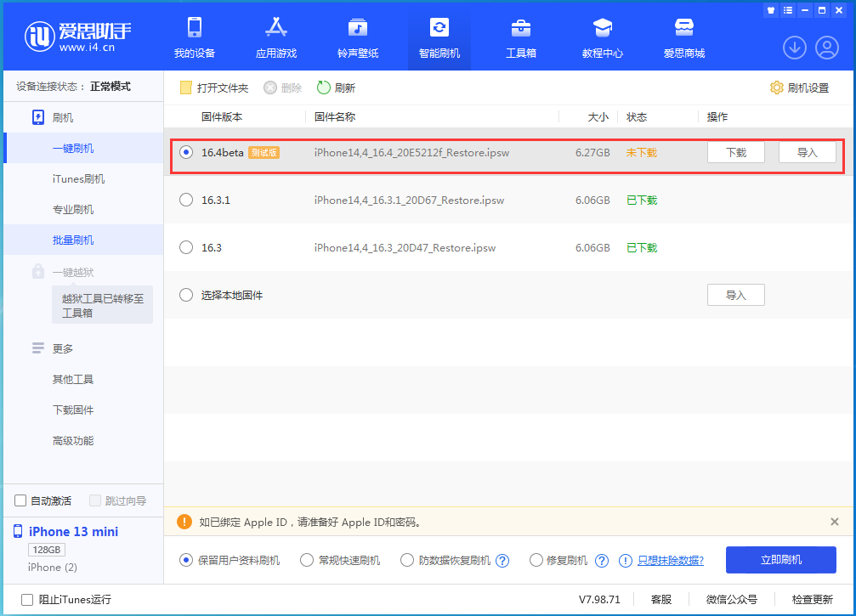Open 应用游戏 apps section
856x616 pixels.
click(x=276, y=37)
